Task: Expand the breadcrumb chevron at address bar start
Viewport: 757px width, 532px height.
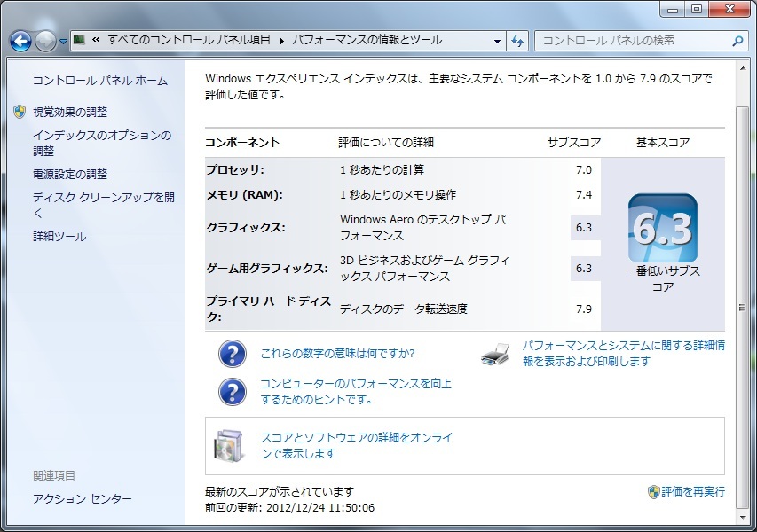Action: pyautogui.click(x=95, y=41)
